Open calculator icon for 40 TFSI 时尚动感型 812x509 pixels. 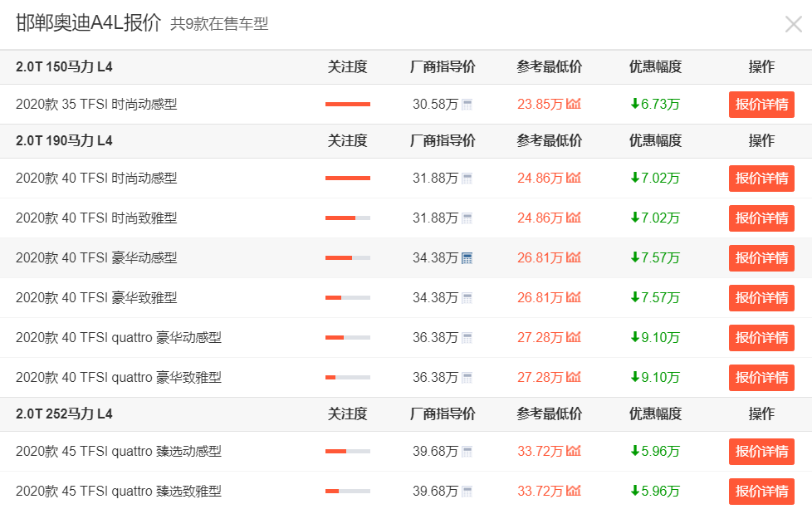point(467,179)
